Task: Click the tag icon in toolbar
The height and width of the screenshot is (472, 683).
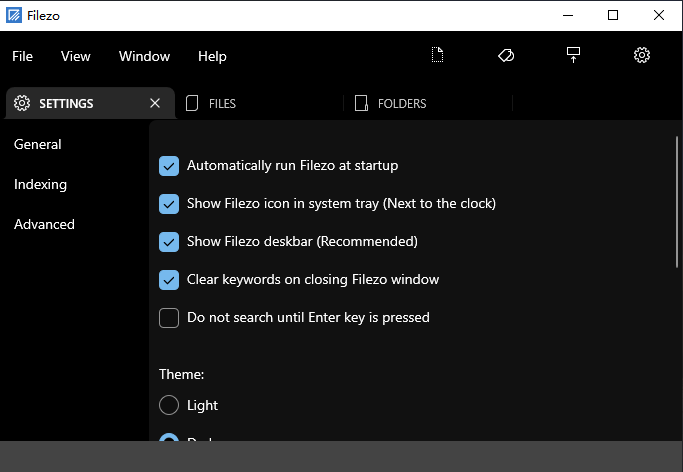Action: point(506,55)
